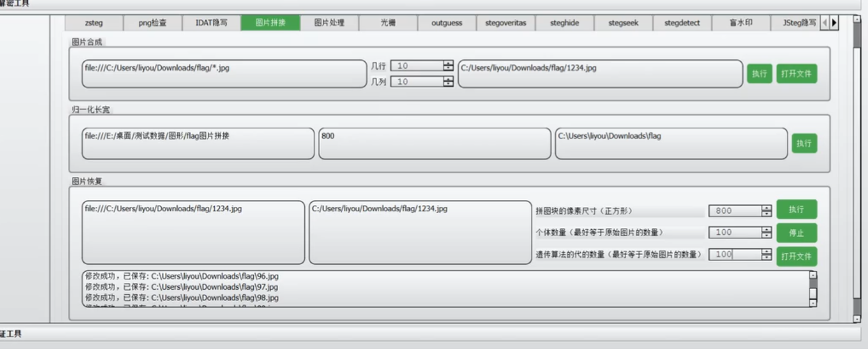
Task: Click the 图片恢复 output file path field
Action: (x=420, y=232)
